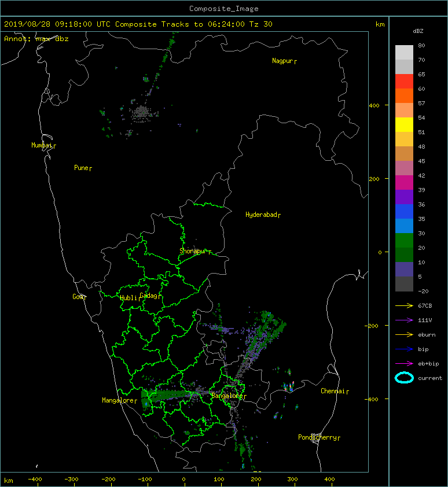Image resolution: width=448 pixels, height=487 pixels.
Task: Click the magenta 42 dBZ legend swatch
Action: pyautogui.click(x=404, y=182)
